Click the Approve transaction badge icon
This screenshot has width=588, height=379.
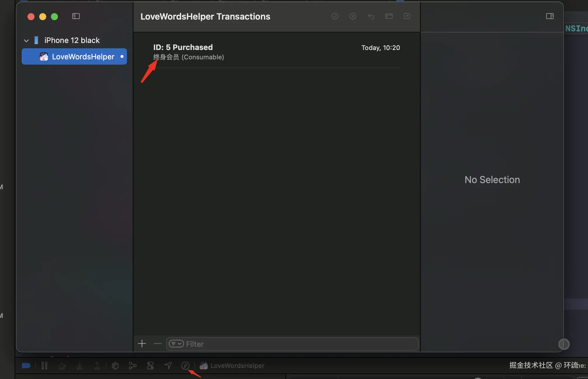(x=335, y=16)
